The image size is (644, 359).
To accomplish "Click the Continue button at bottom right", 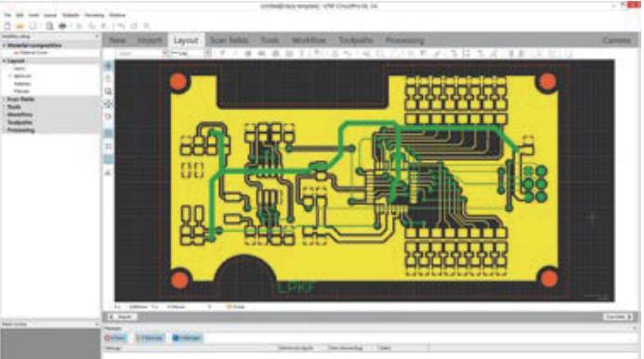I will 618,316.
